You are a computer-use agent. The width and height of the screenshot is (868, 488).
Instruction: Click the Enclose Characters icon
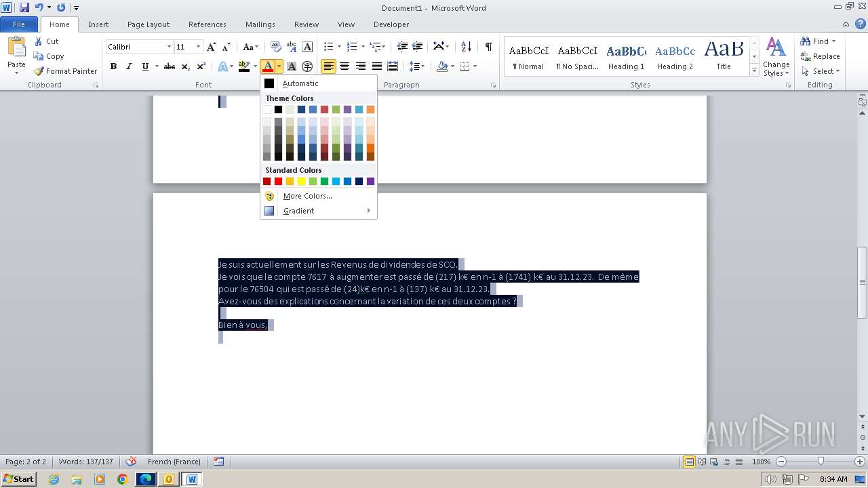point(307,66)
